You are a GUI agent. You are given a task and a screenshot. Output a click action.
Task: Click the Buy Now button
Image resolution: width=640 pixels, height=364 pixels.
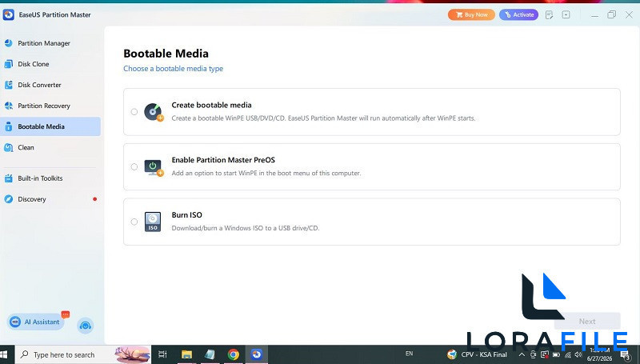[471, 14]
